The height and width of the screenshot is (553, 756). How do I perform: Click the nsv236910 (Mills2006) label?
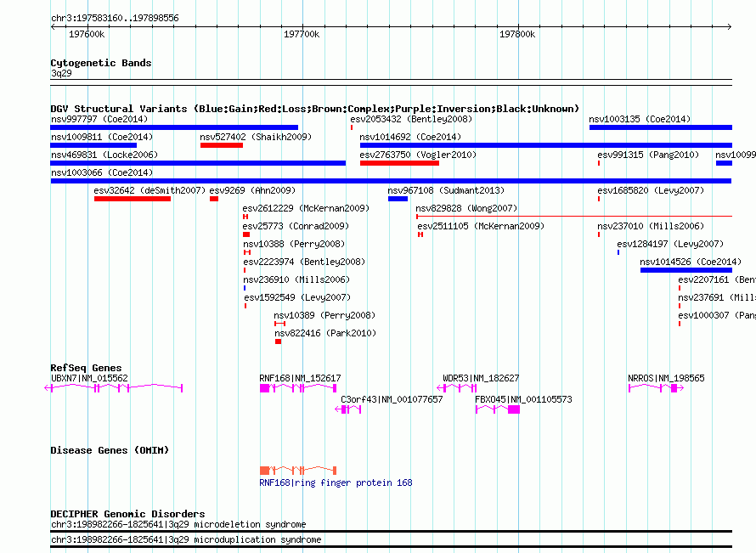click(296, 279)
